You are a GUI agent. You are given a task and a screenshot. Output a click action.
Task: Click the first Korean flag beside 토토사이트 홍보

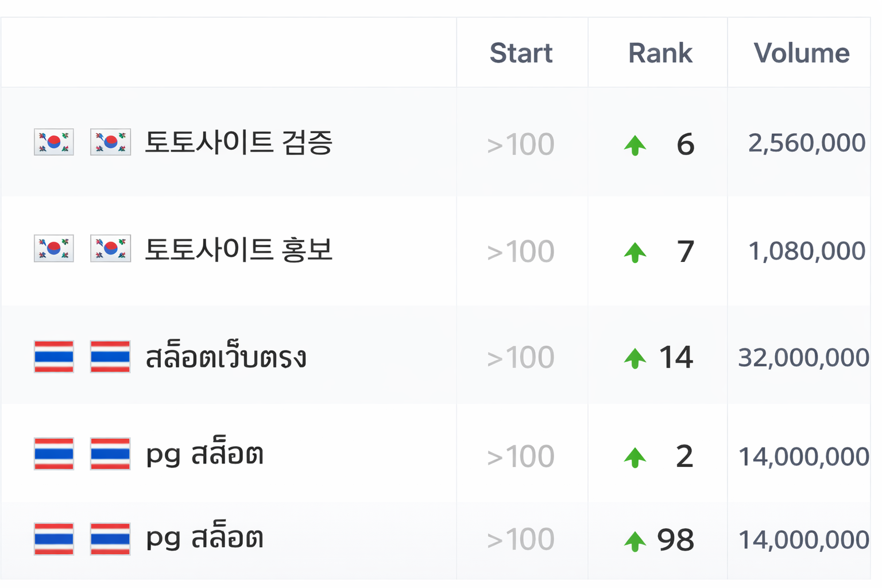click(x=54, y=248)
